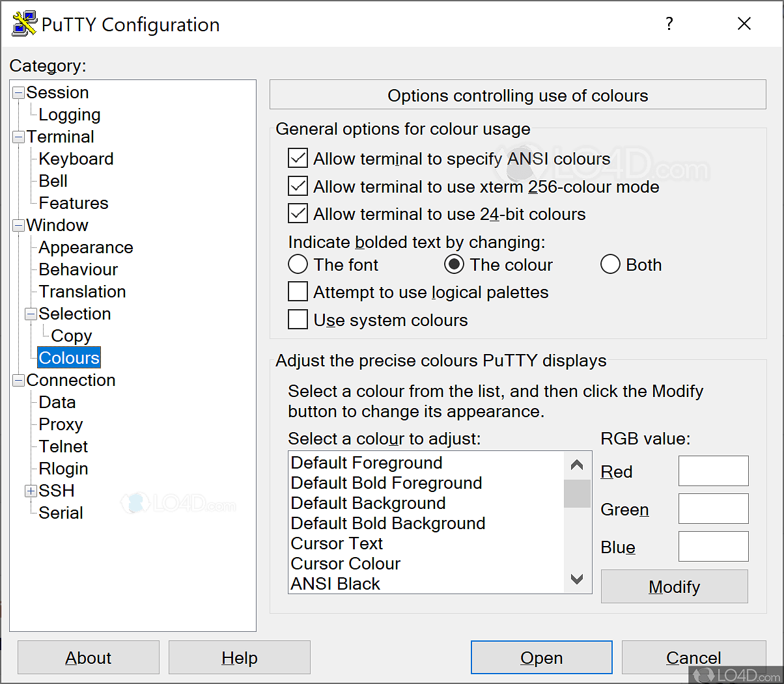This screenshot has height=684, width=784.
Task: Close the PuTTY Configuration window
Action: coord(744,24)
